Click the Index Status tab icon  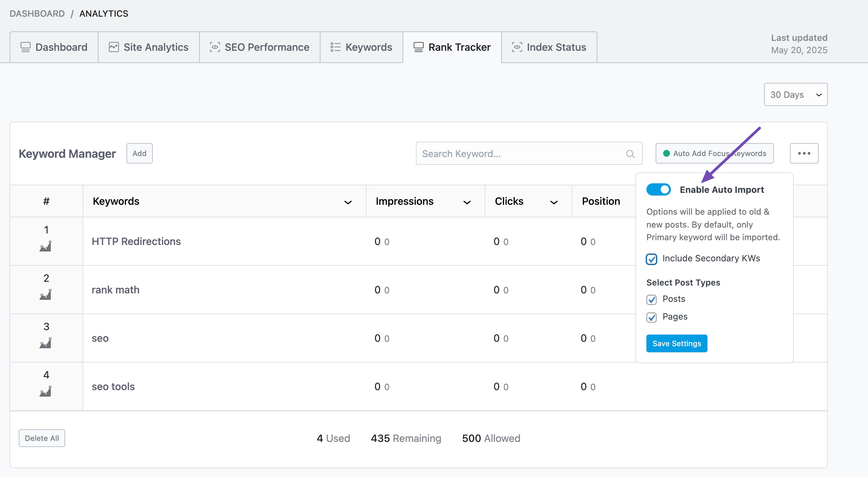coord(517,47)
